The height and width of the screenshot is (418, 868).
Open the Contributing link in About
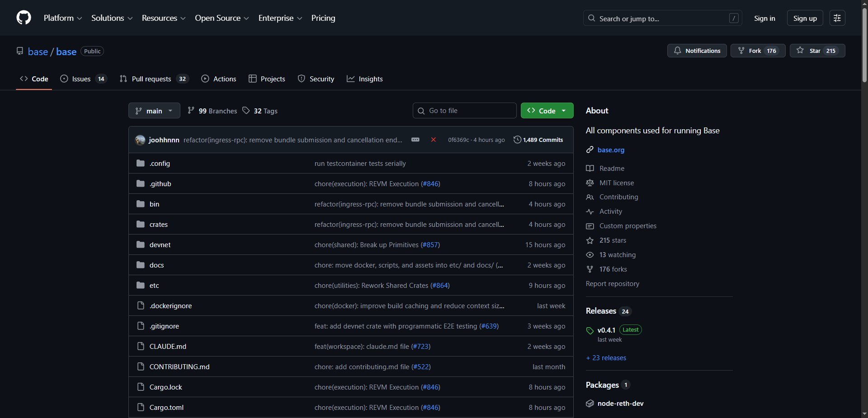(612, 197)
